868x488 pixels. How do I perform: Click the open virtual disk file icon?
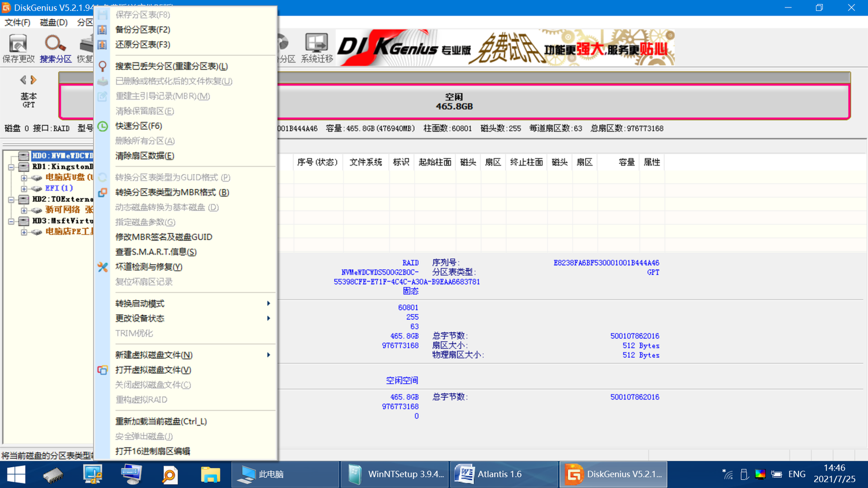pos(102,370)
